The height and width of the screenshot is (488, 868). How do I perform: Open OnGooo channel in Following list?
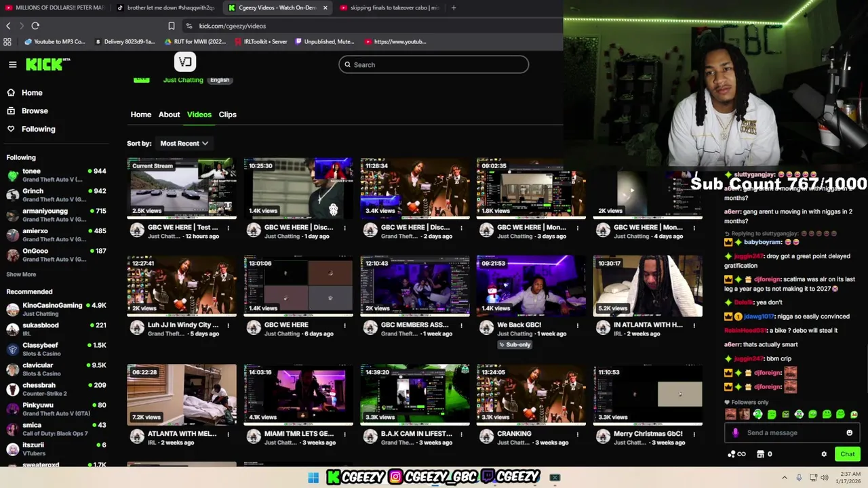click(x=56, y=254)
